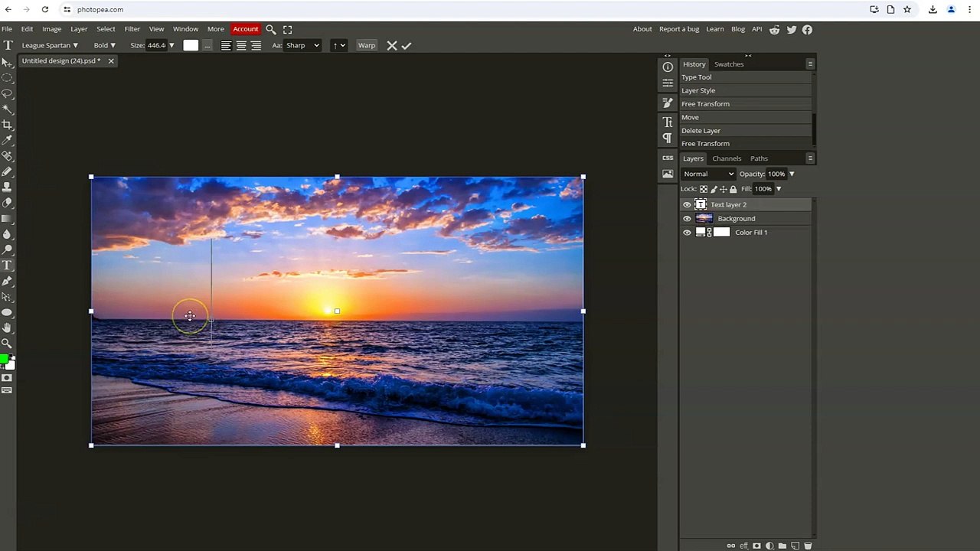
Task: Select the Delete Layer history state
Action: [745, 131]
